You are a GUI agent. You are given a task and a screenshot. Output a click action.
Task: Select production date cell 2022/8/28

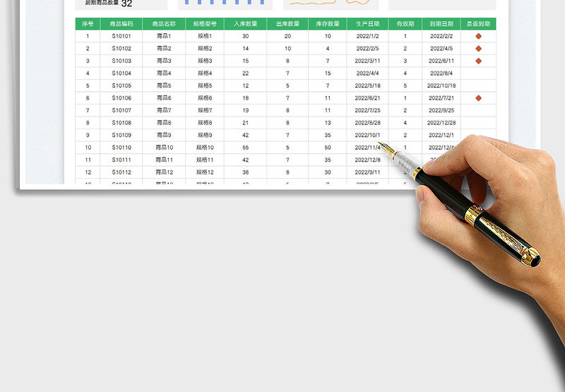click(x=368, y=123)
